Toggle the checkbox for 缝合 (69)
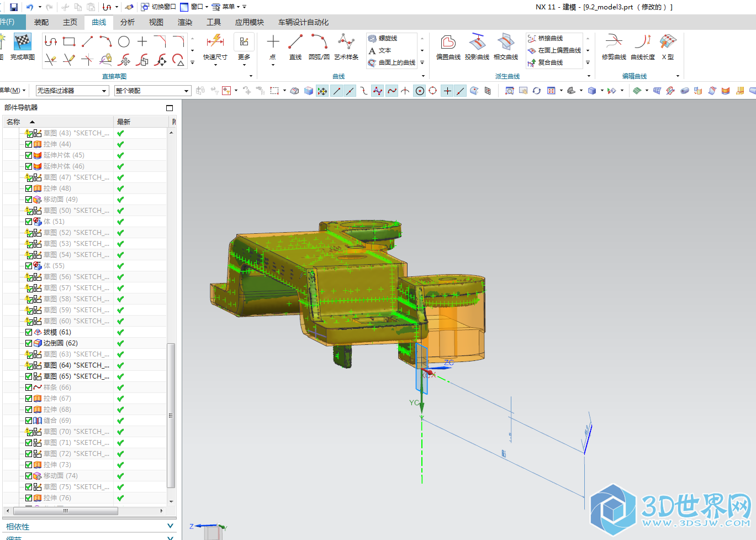Viewport: 756px width, 540px height. (29, 421)
